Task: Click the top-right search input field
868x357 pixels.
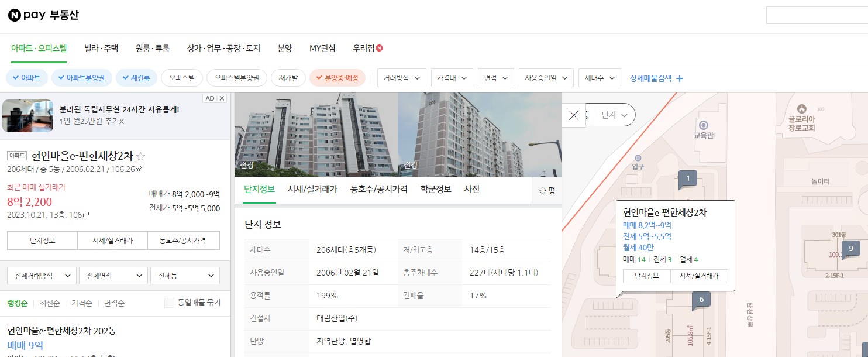Action: [x=817, y=16]
